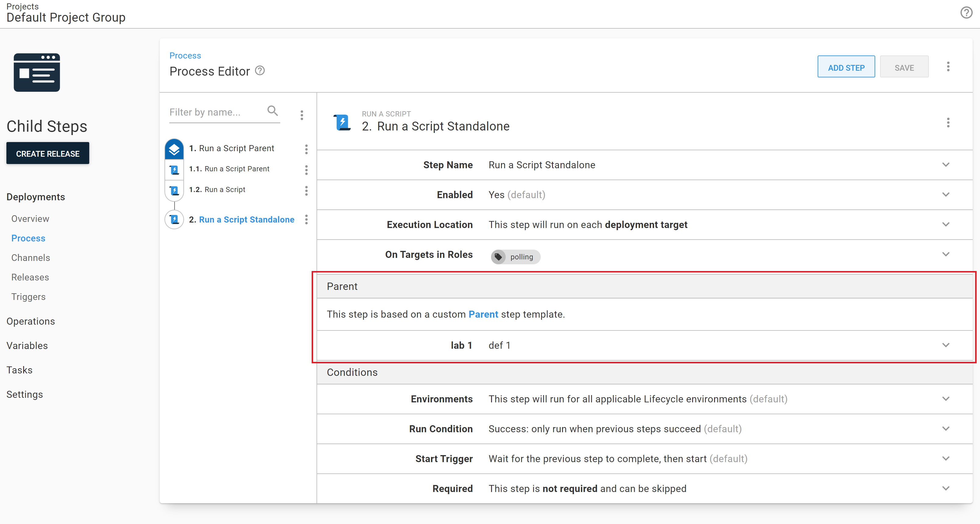Click the layered icon of step 1
The height and width of the screenshot is (524, 980).
[174, 149]
